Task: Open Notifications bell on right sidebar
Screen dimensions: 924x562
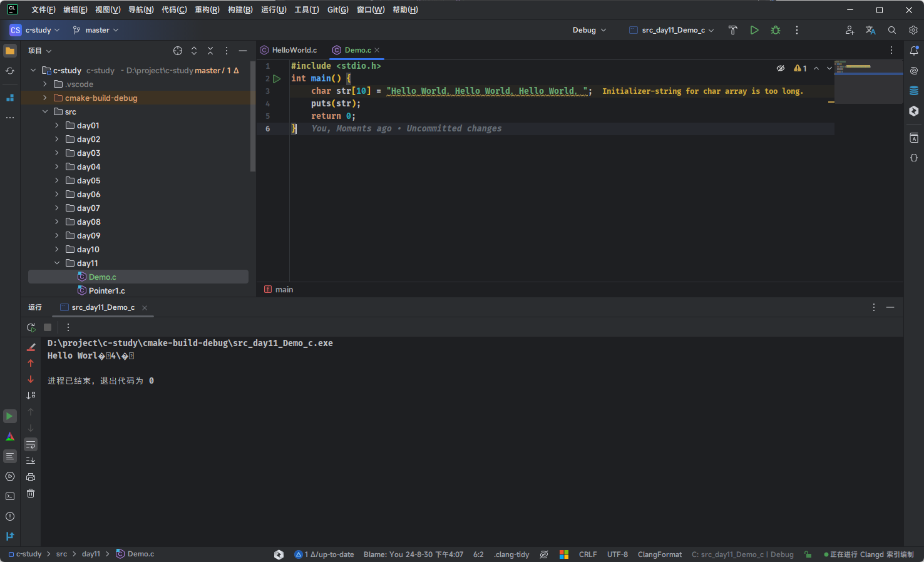Action: (x=914, y=51)
